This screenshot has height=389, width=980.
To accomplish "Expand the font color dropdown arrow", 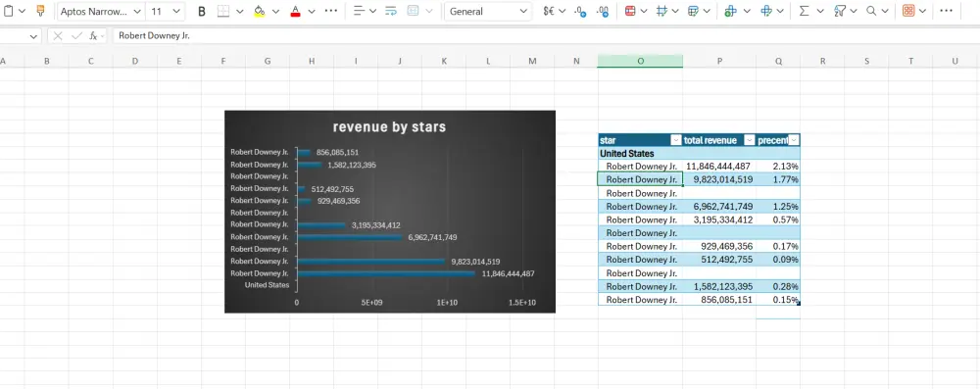I will coord(312,11).
